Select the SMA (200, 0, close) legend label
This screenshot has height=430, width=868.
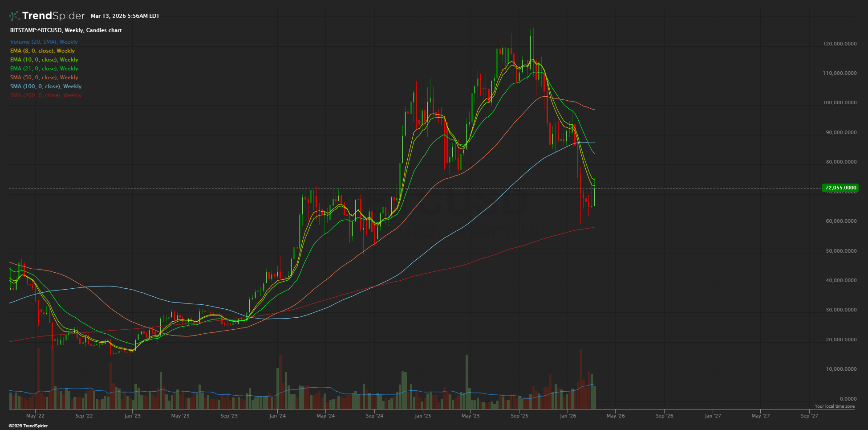pos(46,95)
